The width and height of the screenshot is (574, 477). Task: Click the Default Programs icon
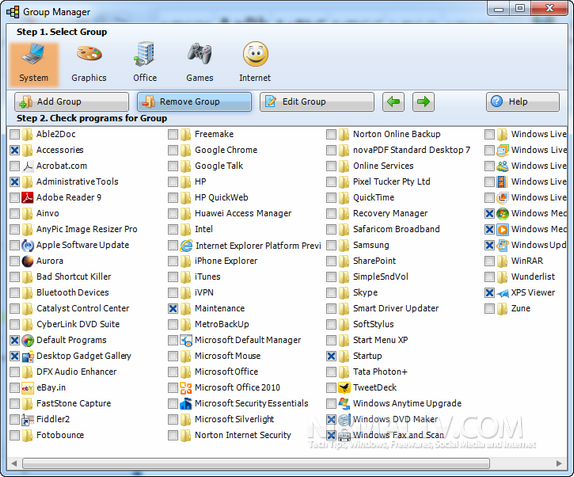click(x=27, y=340)
